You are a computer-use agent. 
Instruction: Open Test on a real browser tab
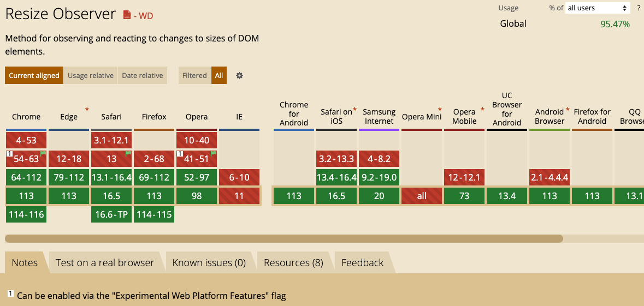[x=105, y=262]
